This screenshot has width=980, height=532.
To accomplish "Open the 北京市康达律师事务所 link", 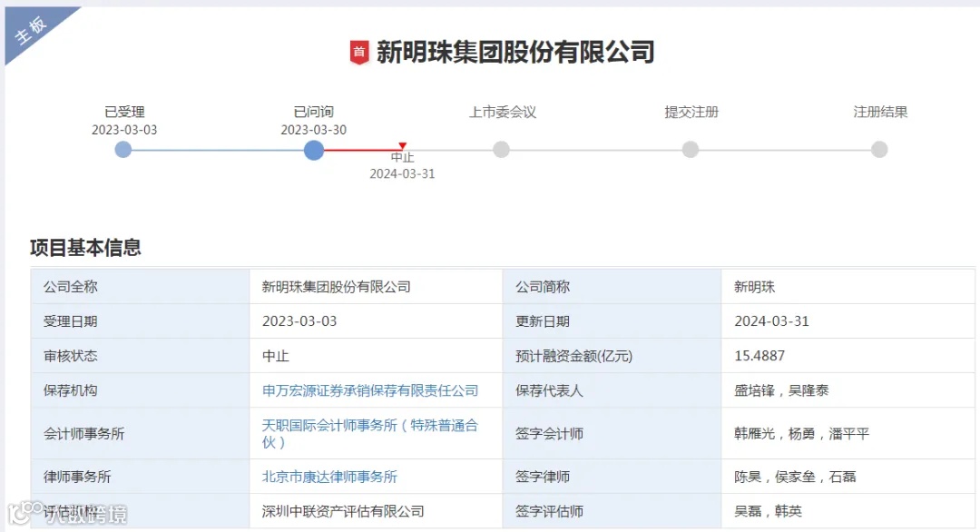I will (329, 477).
